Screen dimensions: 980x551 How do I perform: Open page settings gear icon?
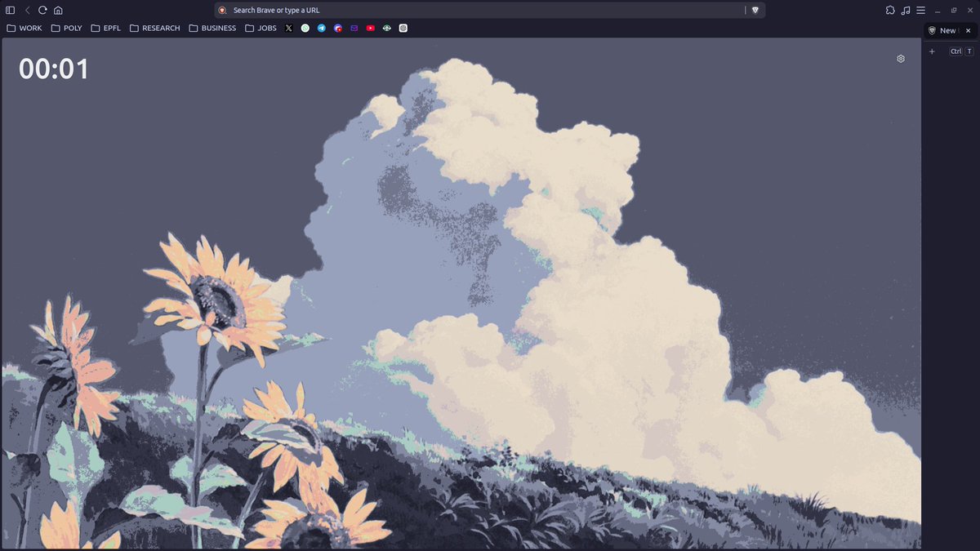click(x=901, y=59)
